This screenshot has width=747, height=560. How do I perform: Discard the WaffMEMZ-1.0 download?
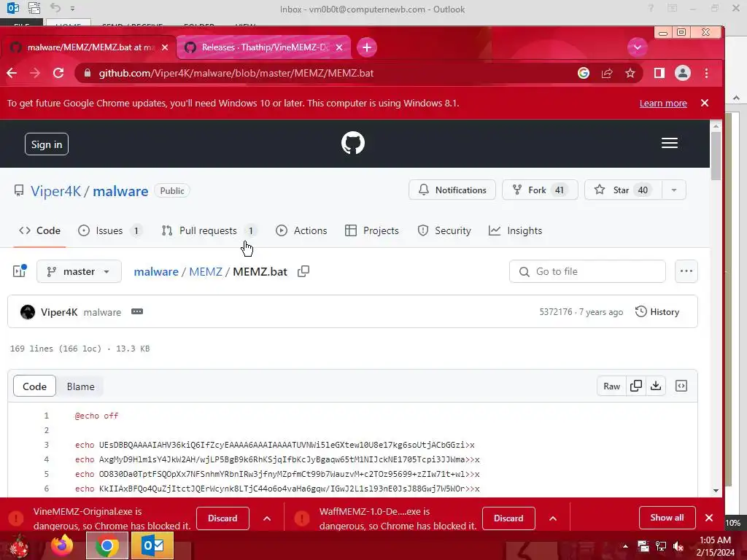tap(508, 518)
